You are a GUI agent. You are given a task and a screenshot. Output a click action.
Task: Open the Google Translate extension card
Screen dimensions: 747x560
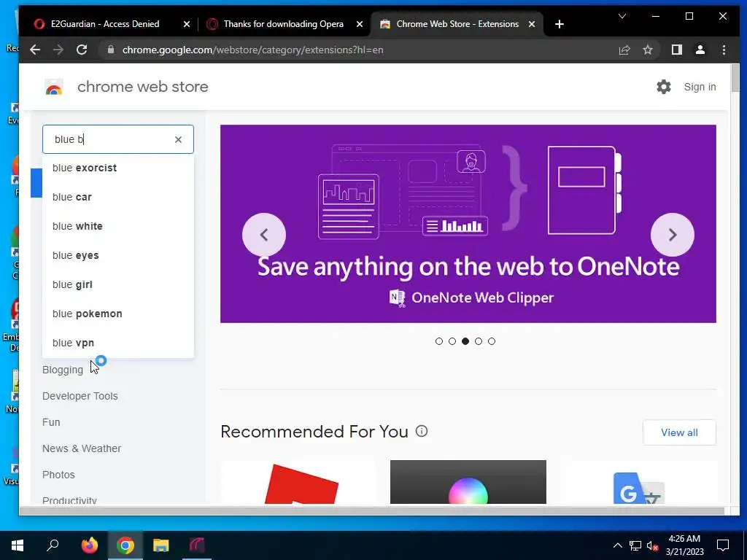point(638,482)
